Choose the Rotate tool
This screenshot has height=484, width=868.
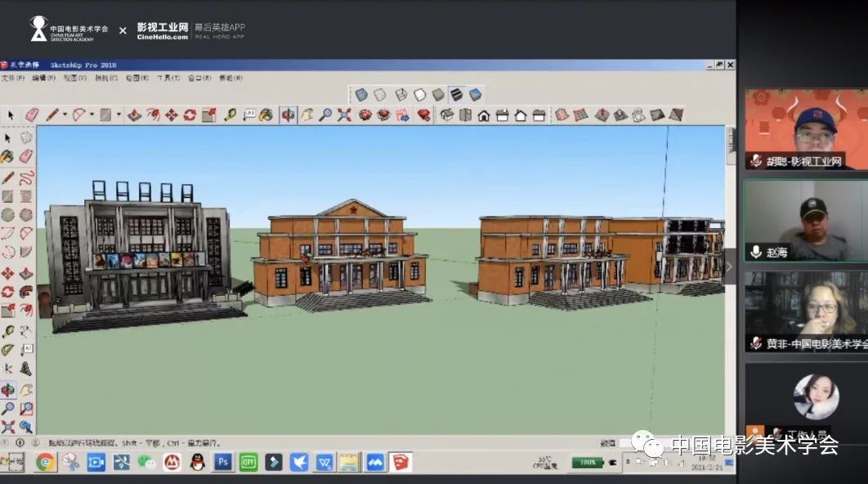[x=190, y=115]
